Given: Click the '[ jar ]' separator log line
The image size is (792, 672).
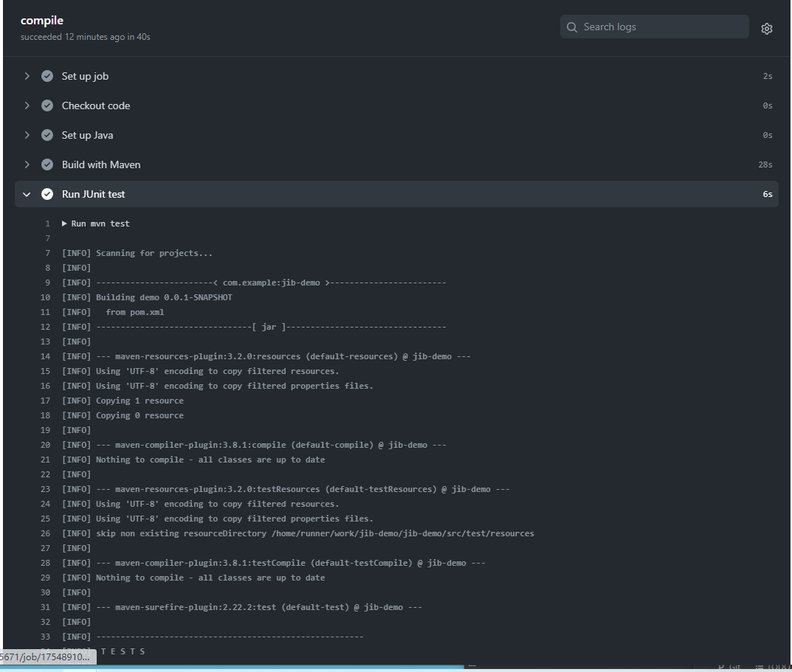Looking at the screenshot, I should coord(254,328).
